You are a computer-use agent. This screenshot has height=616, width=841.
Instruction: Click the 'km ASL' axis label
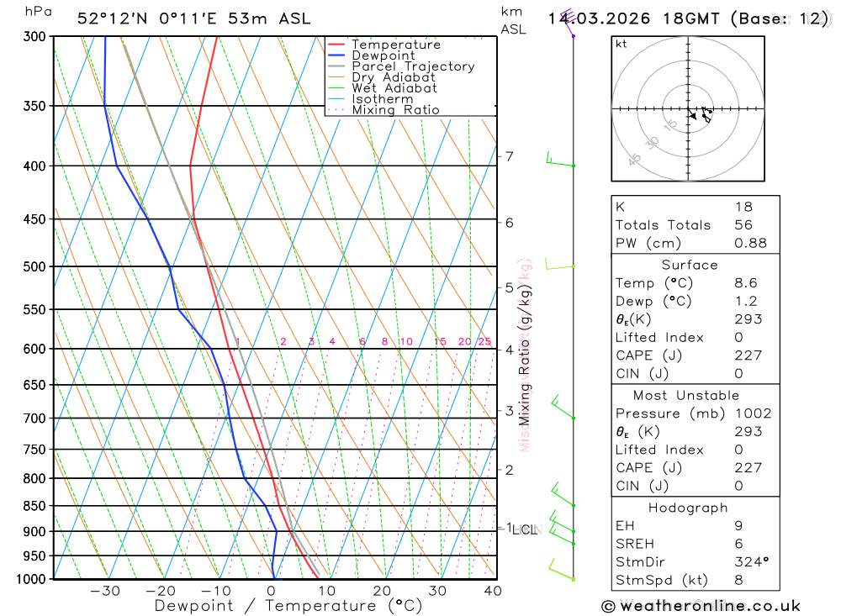513,21
